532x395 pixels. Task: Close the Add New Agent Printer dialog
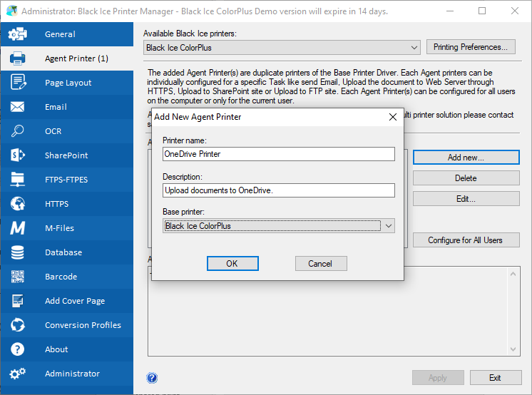point(392,117)
